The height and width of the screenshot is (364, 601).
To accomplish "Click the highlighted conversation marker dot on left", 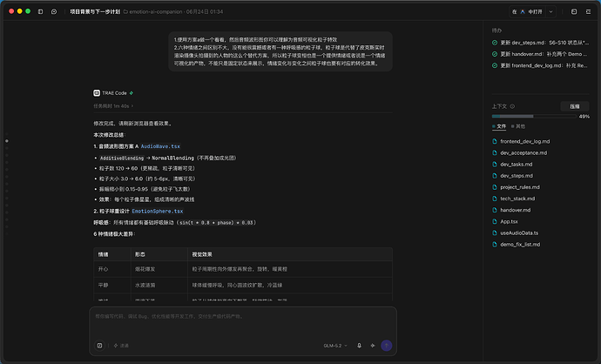I will coord(6,141).
